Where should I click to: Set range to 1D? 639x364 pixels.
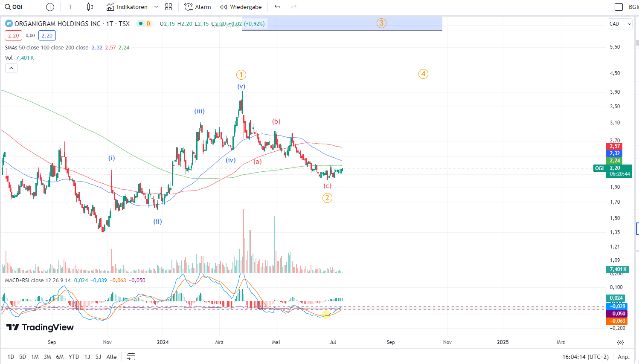(x=11, y=357)
